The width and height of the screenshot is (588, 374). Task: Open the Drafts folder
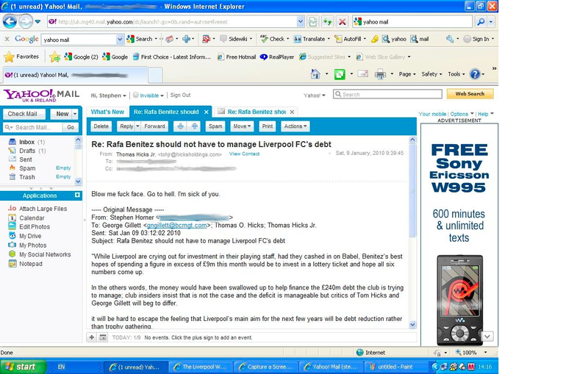click(x=27, y=151)
